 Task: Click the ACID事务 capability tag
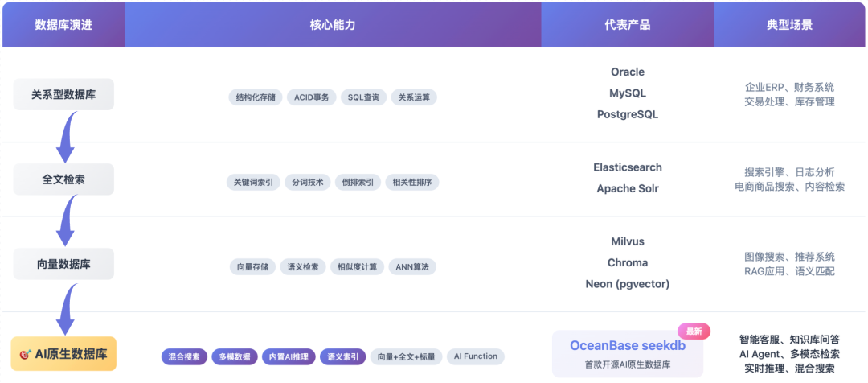pos(311,97)
